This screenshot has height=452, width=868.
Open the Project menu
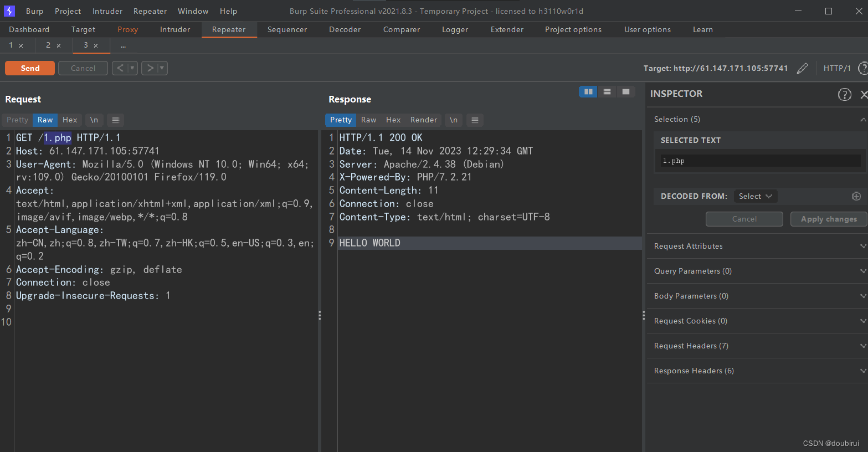tap(68, 11)
